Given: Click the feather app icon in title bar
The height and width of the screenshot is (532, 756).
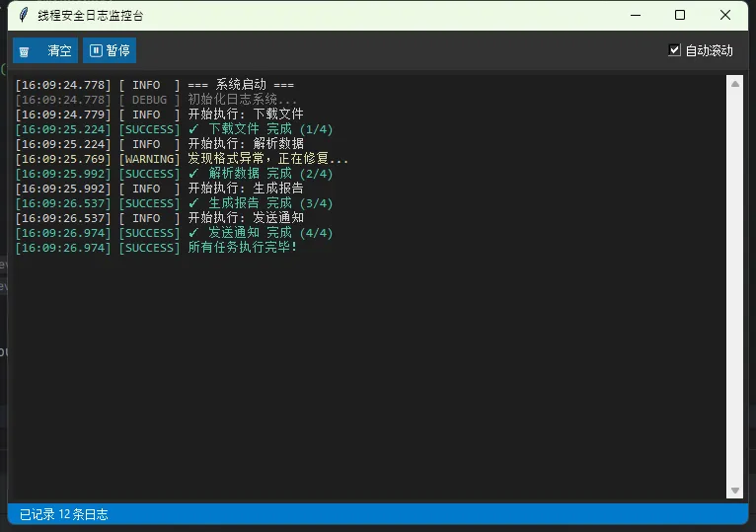Looking at the screenshot, I should pos(24,16).
